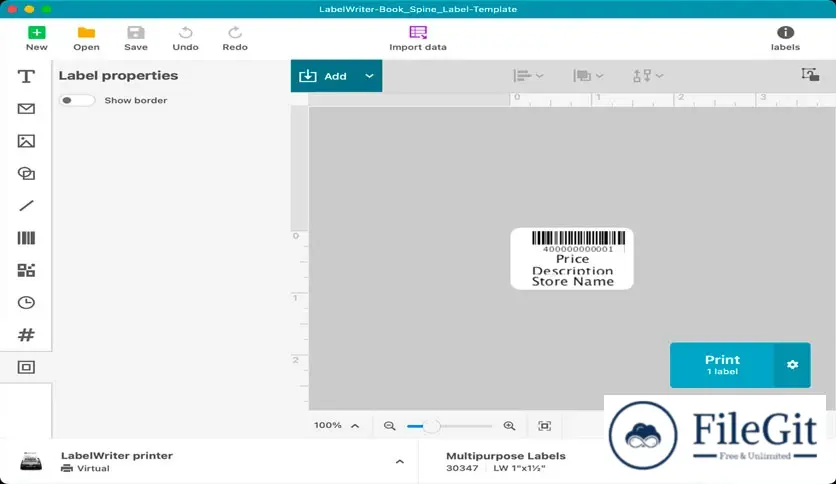Image resolution: width=836 pixels, height=484 pixels.
Task: Click the Virtual printer status text
Action: [93, 468]
